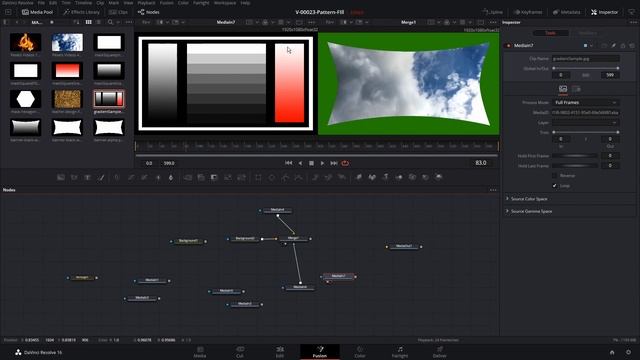Click stop playback button
Screen dimensions: 640x360
(x=311, y=163)
